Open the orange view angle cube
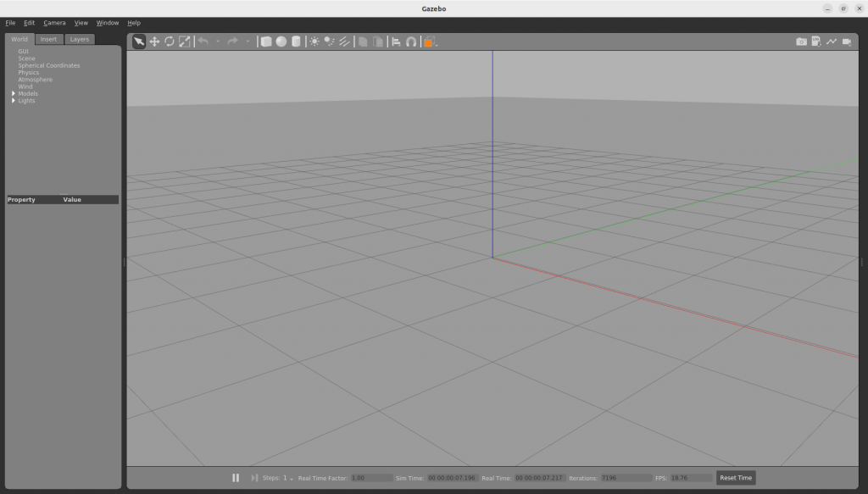 [x=429, y=42]
